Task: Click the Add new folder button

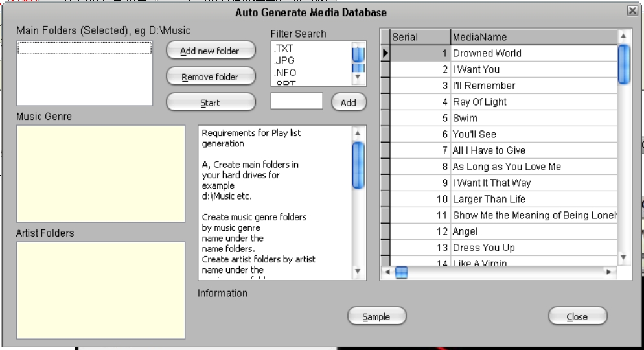Action: pyautogui.click(x=211, y=51)
